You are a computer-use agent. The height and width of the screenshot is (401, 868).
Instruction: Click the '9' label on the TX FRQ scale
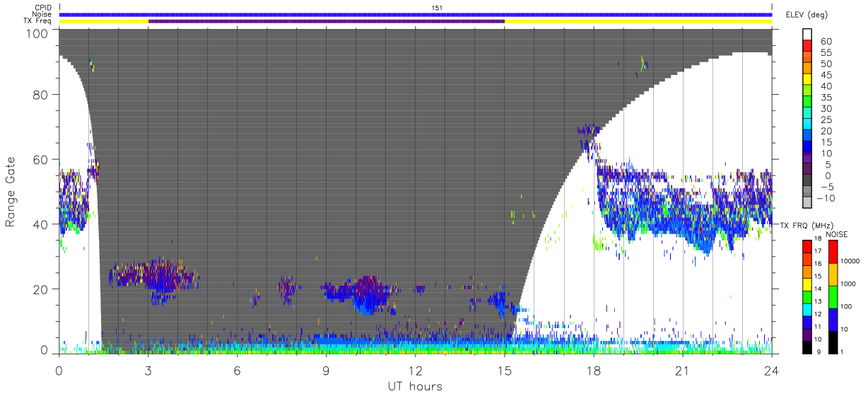[819, 351]
